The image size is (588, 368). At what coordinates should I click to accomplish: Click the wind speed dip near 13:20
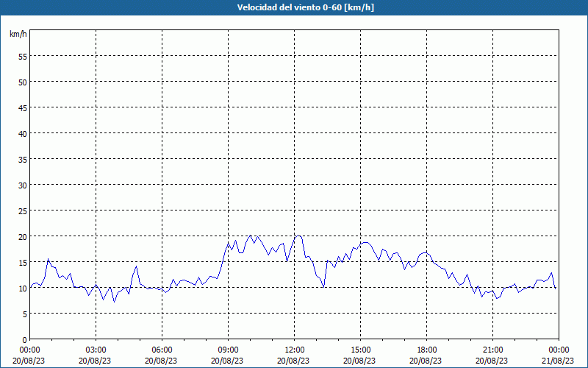(323, 287)
